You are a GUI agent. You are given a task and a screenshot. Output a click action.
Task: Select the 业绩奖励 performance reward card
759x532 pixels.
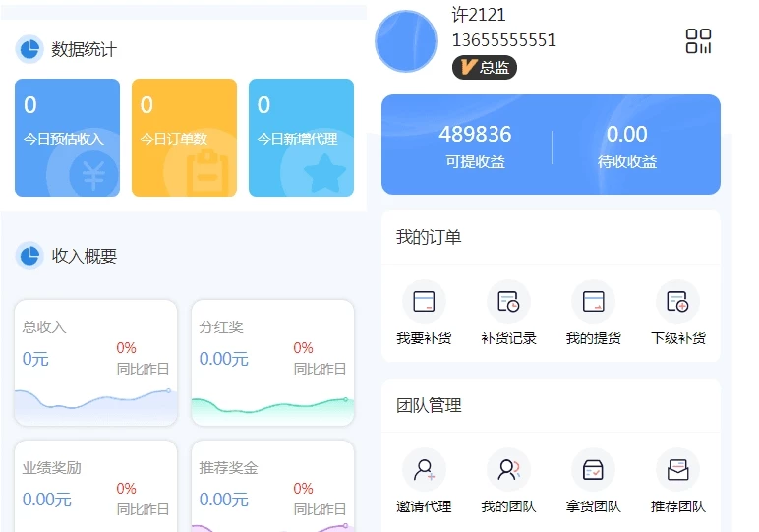[95, 488]
